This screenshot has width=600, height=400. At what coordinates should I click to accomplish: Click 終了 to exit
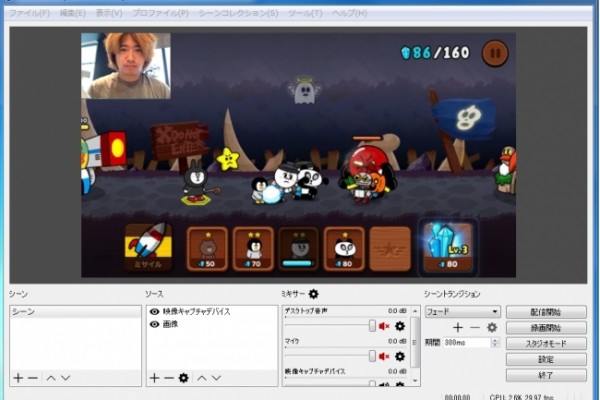(x=546, y=375)
